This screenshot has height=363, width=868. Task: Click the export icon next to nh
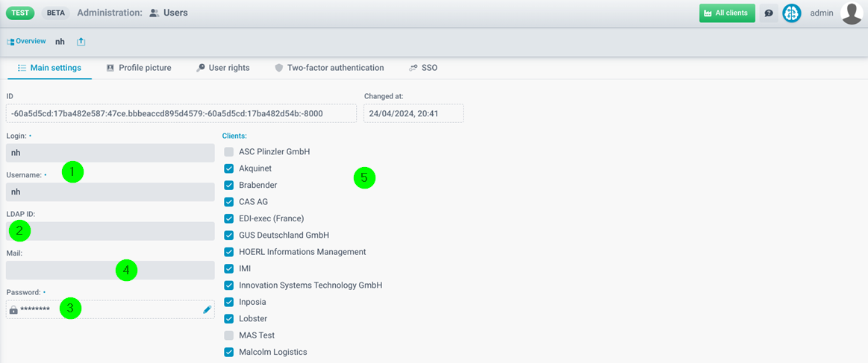click(x=81, y=42)
